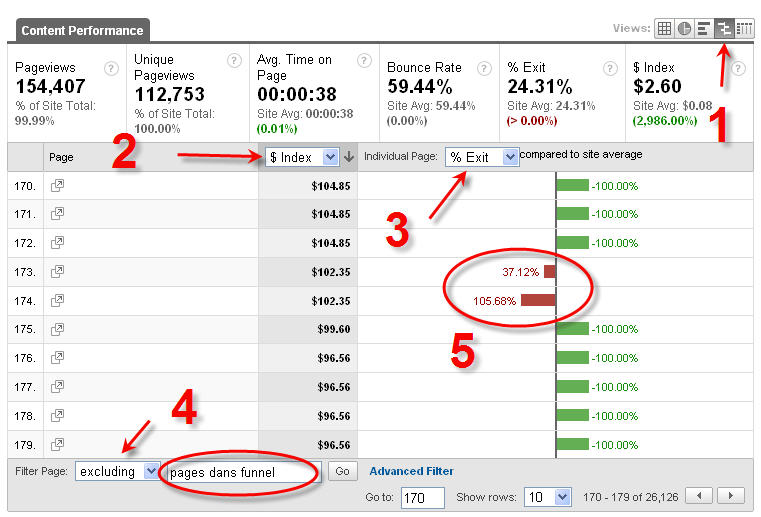Image resolution: width=761 pixels, height=517 pixels.
Task: Click the Page column header
Action: (60, 157)
